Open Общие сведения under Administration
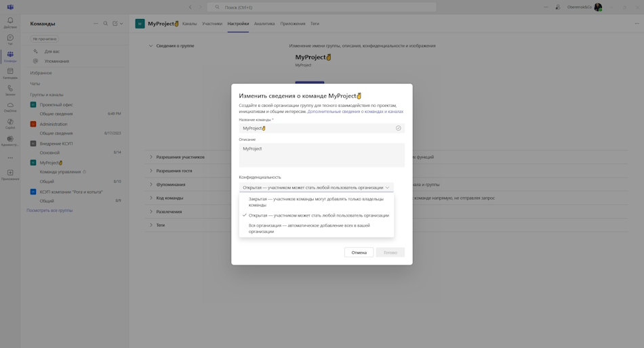 tap(56, 133)
